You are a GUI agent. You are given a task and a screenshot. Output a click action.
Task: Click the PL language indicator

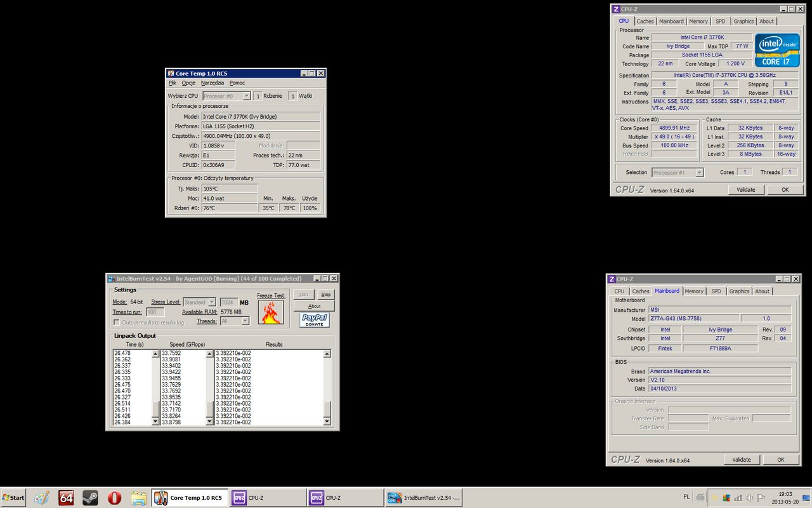687,497
